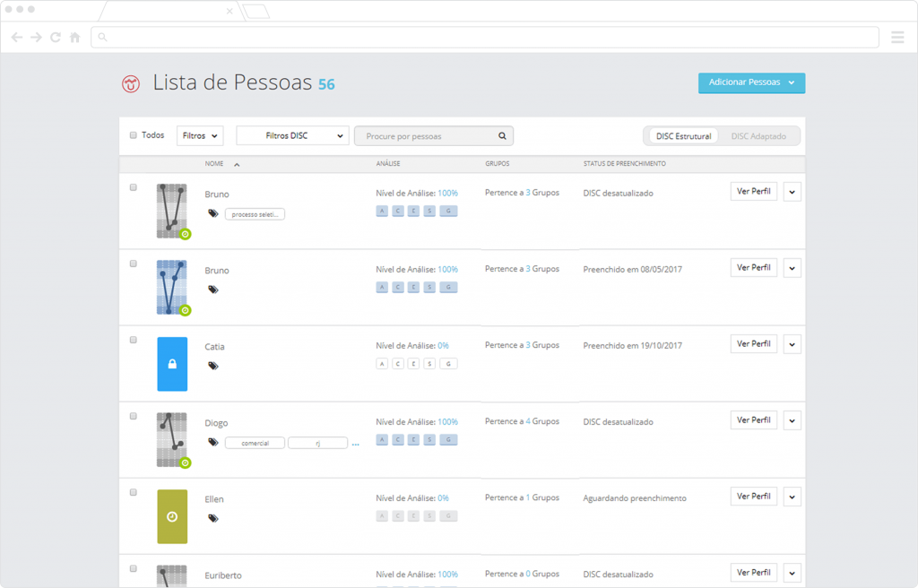The width and height of the screenshot is (918, 588).
Task: Click the name Euriberto
Action: [223, 575]
